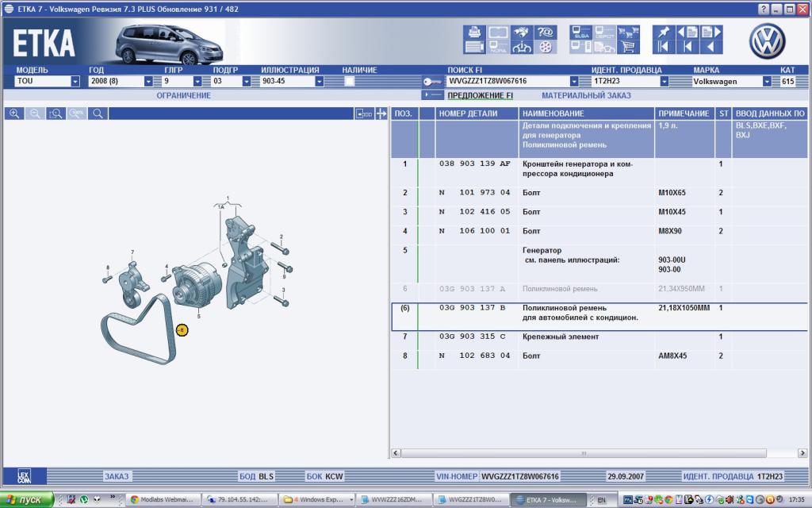Click the illustration layout toggle icon
This screenshot has width=812, height=508.
364,114
